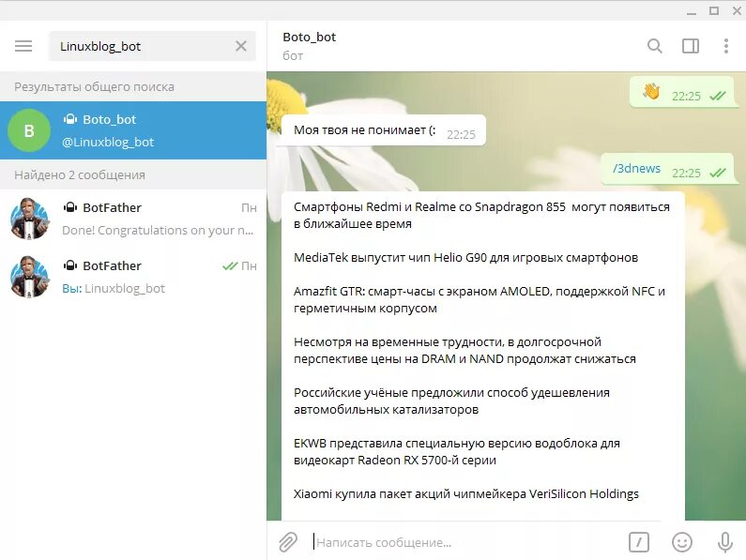Click the green B avatar of Boto_bot
This screenshot has height=560, width=746.
29,130
